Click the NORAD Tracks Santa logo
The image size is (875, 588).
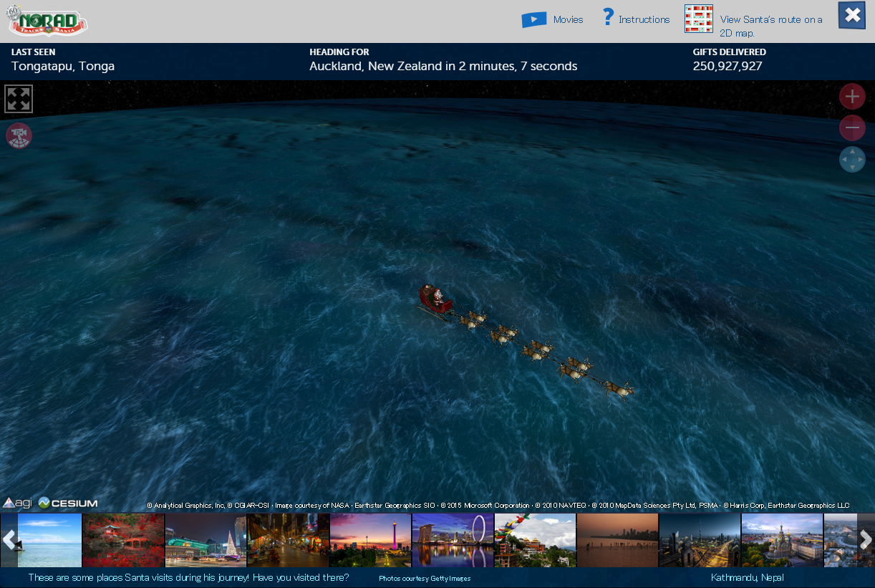(47, 21)
